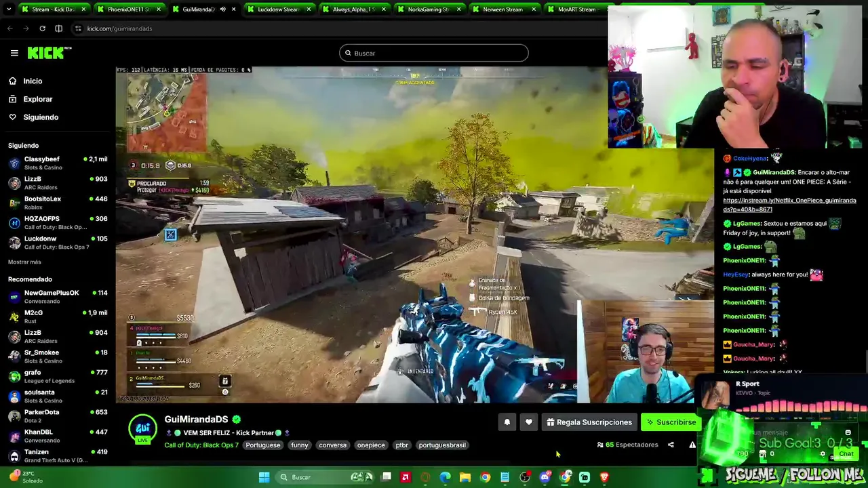Open soulsanta recommended channel
Screen dimensions: 868x488
pyautogui.click(x=58, y=396)
